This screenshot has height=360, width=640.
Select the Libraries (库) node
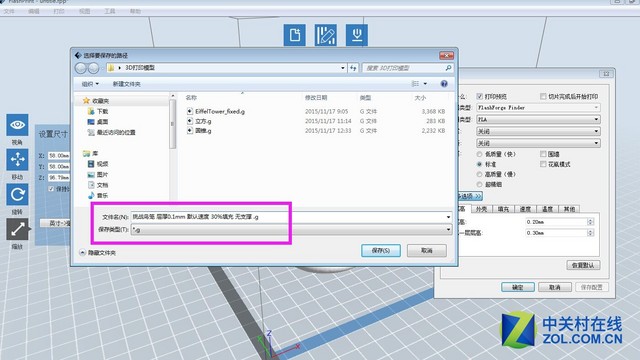91,153
